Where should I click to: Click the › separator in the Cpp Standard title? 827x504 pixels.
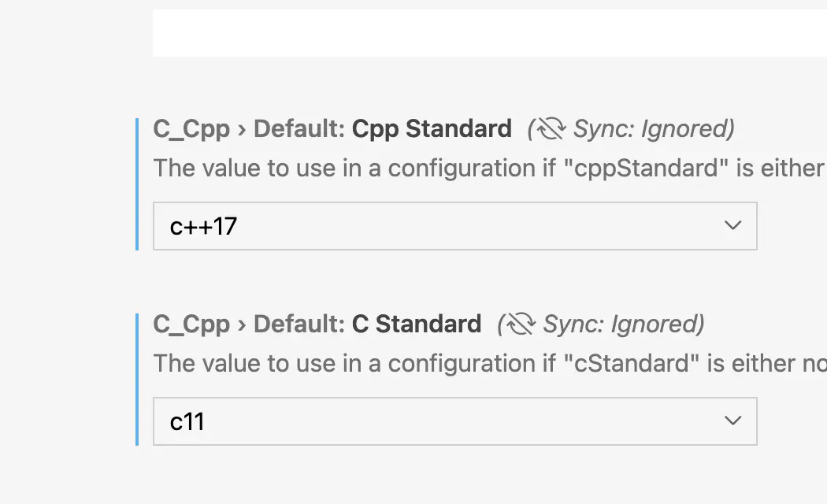242,130
